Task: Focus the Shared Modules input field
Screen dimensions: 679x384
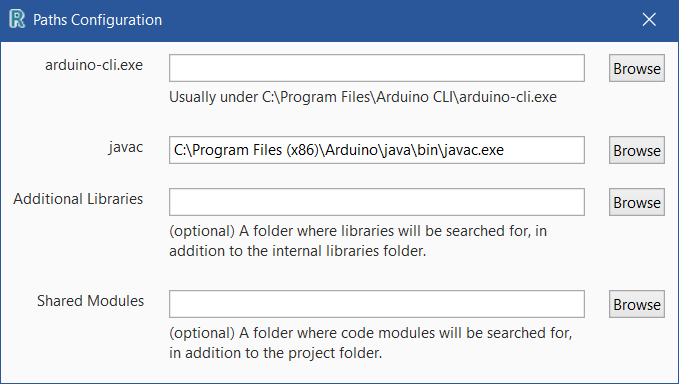Action: pos(377,304)
